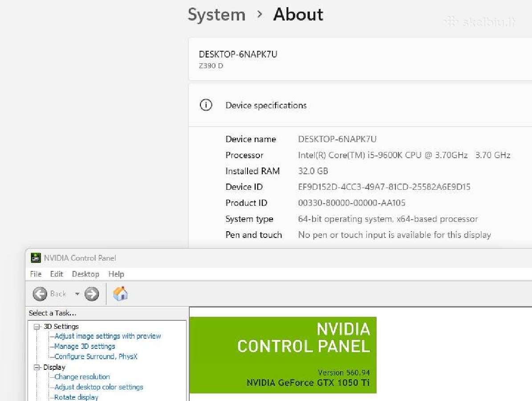
Task: Select the 3D Settings tree label
Action: click(x=61, y=327)
